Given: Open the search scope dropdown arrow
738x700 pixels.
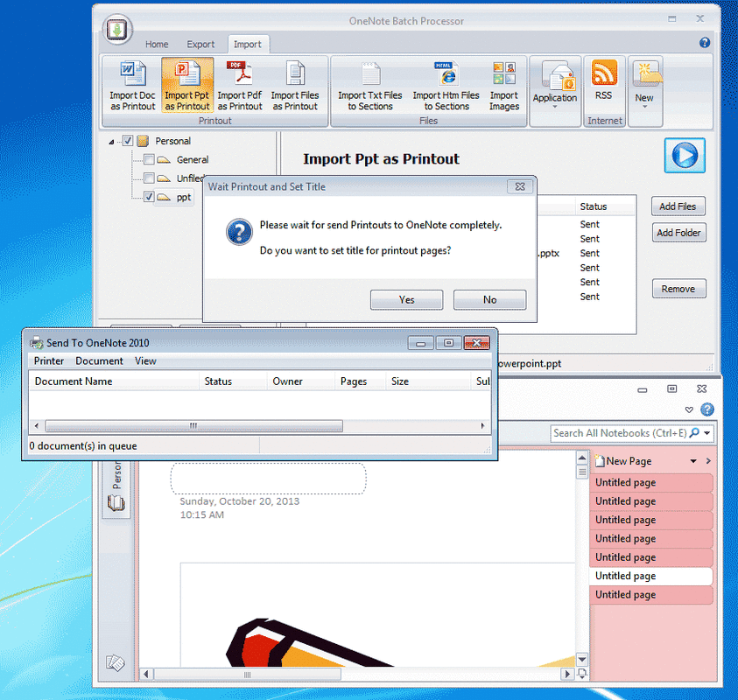Looking at the screenshot, I should [x=707, y=433].
